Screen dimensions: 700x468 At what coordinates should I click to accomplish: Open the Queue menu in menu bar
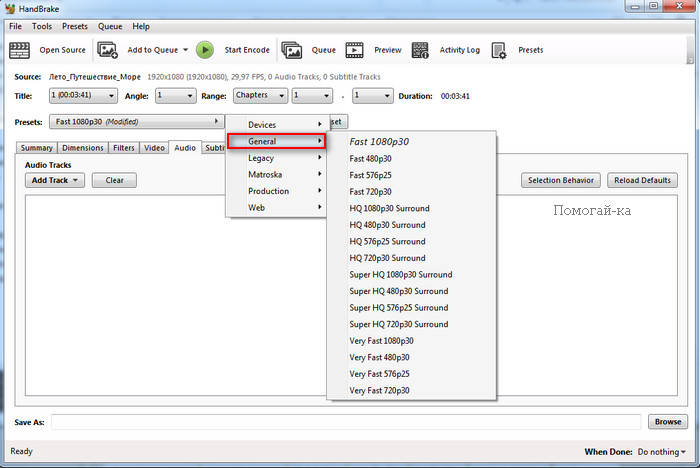tap(110, 26)
